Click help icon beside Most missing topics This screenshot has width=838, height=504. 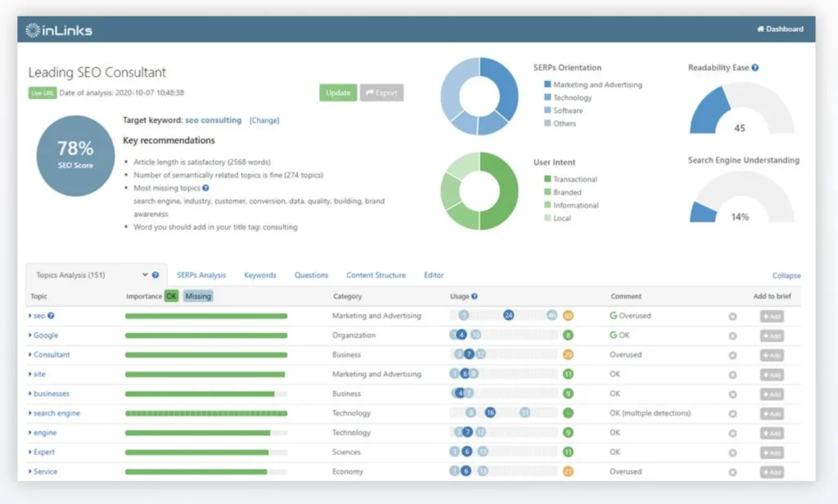coord(205,188)
